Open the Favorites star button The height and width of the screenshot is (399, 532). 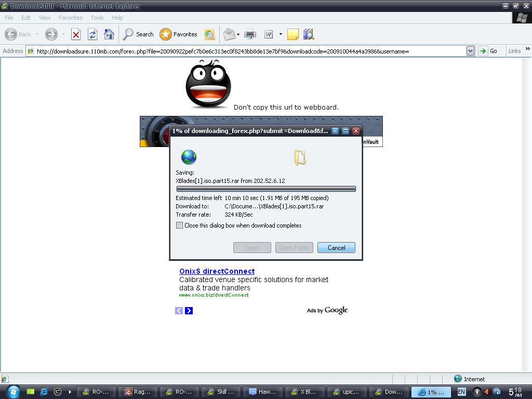tap(179, 34)
